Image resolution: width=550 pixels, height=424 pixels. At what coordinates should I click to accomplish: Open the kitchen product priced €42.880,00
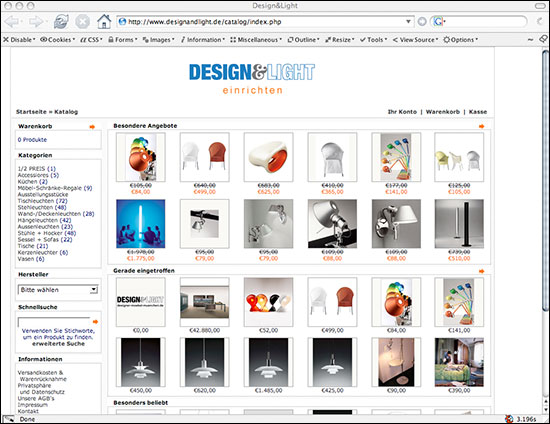click(x=204, y=302)
